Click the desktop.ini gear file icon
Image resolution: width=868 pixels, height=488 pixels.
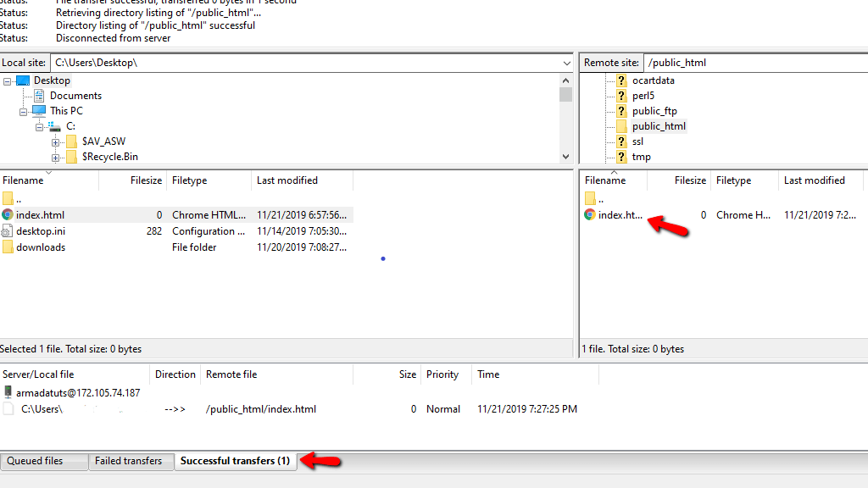7,231
